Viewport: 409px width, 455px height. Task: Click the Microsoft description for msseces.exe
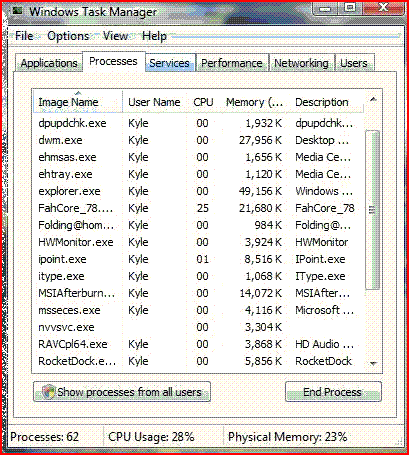click(x=324, y=310)
